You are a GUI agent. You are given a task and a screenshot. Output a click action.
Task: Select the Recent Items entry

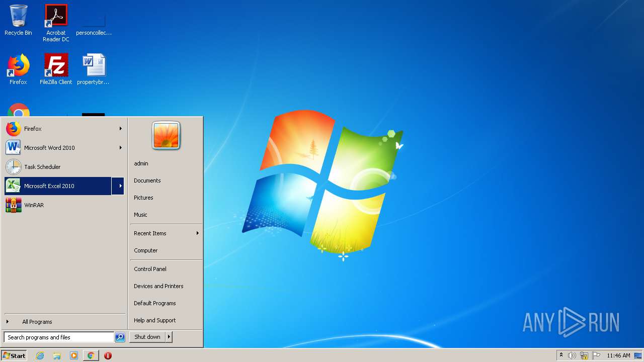tap(166, 233)
